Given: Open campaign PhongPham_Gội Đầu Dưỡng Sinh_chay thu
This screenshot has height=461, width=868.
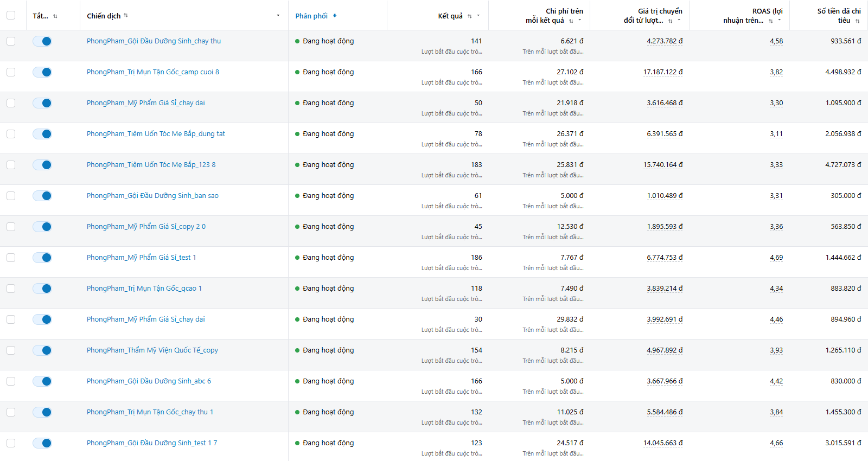Looking at the screenshot, I should tap(154, 41).
